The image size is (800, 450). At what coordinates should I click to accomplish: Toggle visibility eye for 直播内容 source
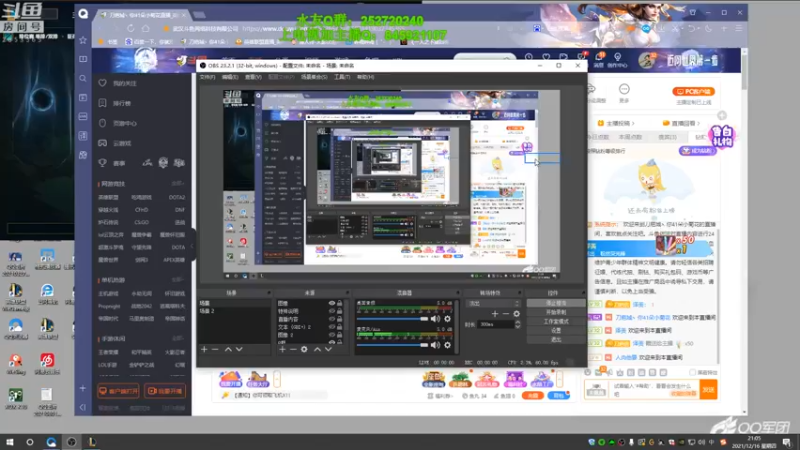point(332,319)
